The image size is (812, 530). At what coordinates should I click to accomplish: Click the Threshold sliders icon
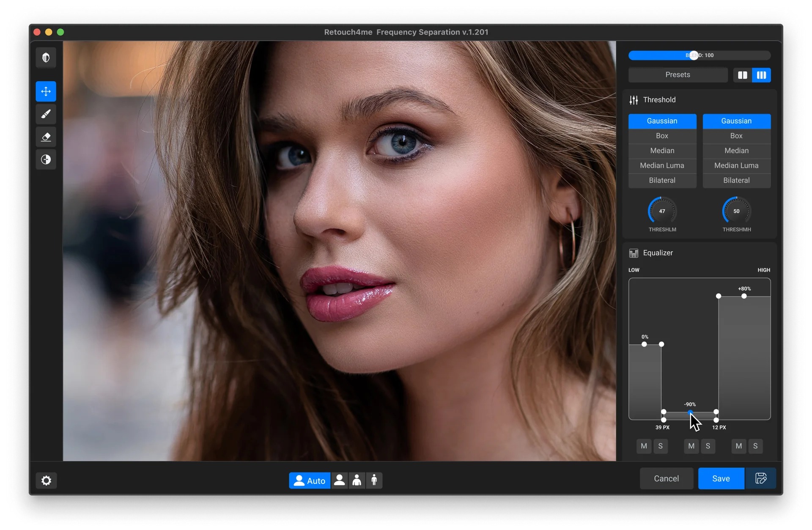tap(634, 100)
